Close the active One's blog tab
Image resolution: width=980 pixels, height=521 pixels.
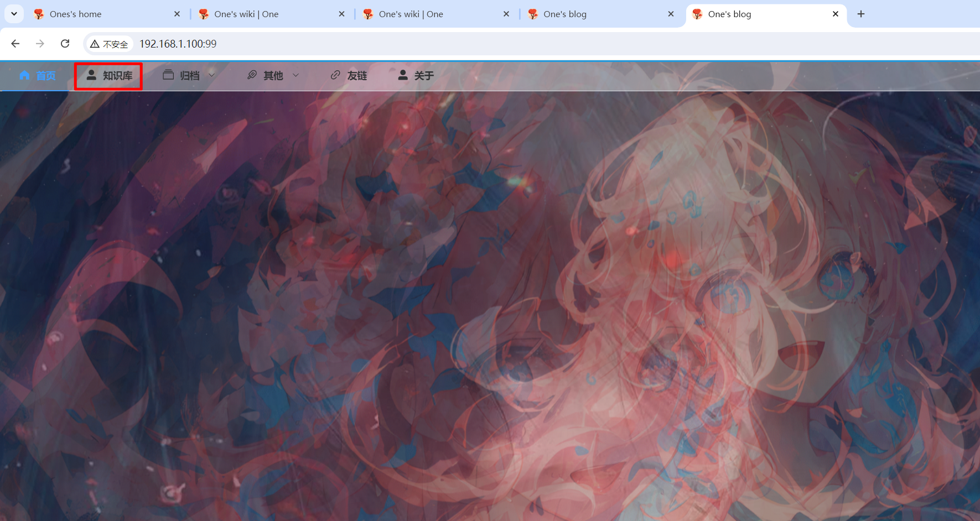[836, 14]
